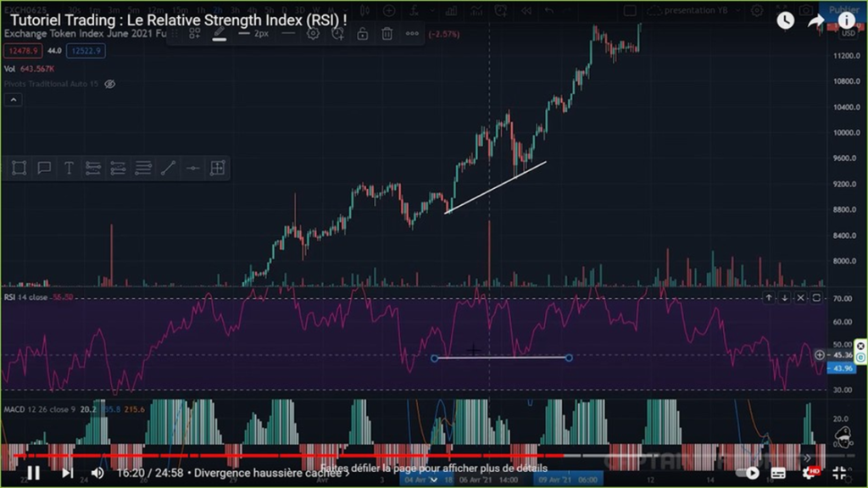Open chart settings gear in top toolbar
Viewport: 868px width, 488px height.
(x=757, y=10)
